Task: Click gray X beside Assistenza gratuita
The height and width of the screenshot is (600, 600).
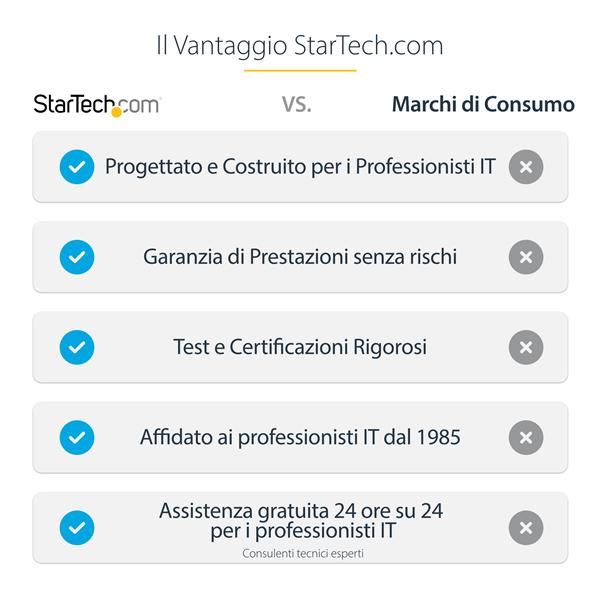Action: coord(525,527)
